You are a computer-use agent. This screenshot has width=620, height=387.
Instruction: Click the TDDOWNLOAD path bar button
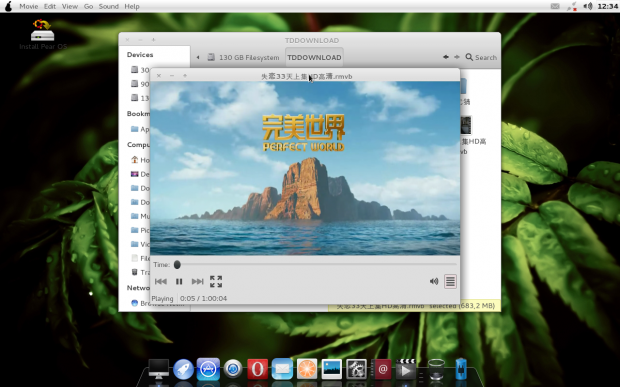pos(314,57)
